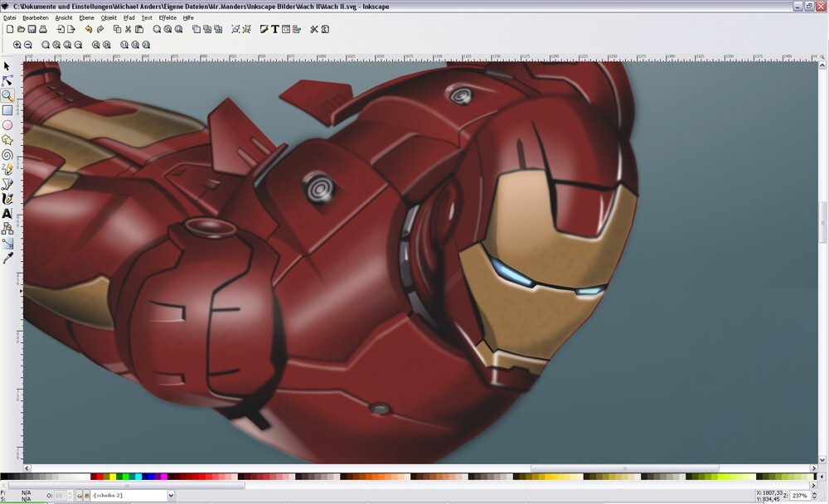
Task: Select the spiral tool
Action: pyautogui.click(x=7, y=155)
